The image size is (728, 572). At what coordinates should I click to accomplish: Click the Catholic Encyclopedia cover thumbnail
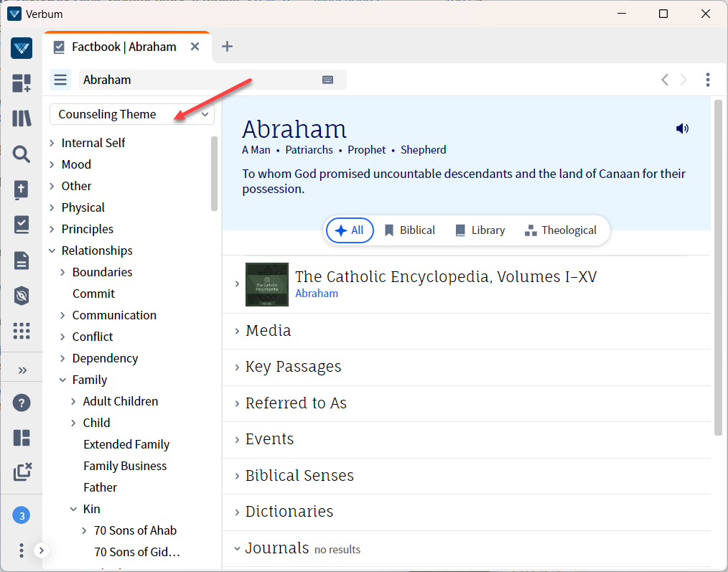tap(267, 285)
